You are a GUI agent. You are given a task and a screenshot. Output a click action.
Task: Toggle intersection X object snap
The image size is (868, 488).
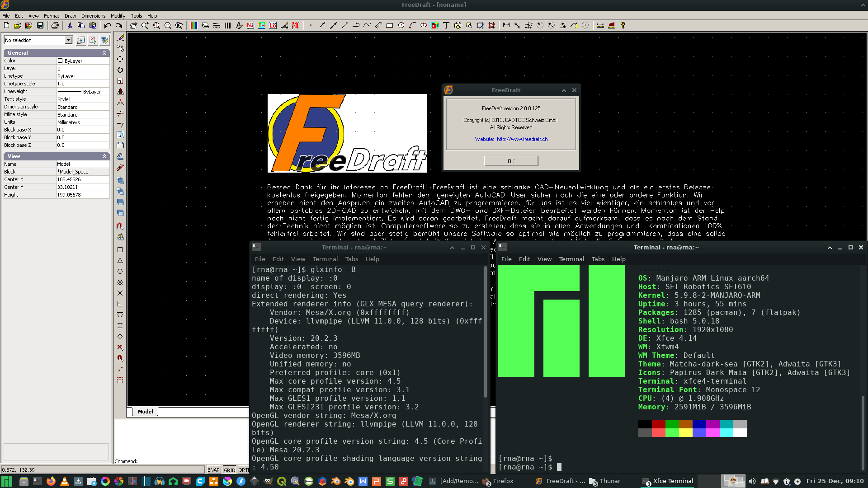(120, 293)
